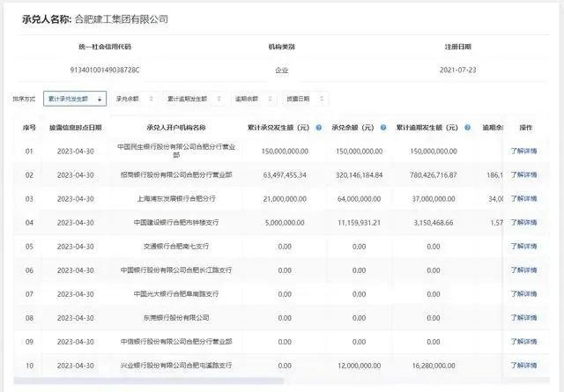Open 了解详情 for row 07 中国光大银行
The height and width of the screenshot is (392, 564).
tap(523, 294)
